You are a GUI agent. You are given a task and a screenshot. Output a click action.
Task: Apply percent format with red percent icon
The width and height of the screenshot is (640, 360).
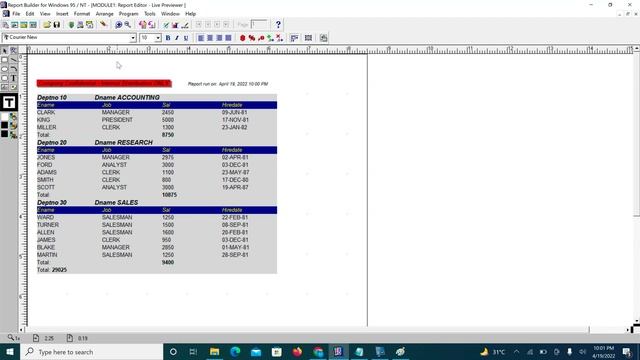pos(252,38)
